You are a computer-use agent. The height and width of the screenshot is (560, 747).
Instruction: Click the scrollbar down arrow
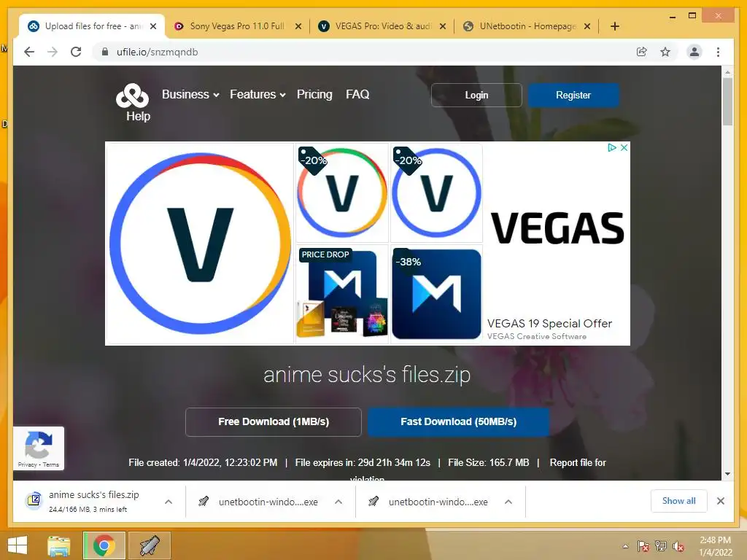[x=727, y=474]
